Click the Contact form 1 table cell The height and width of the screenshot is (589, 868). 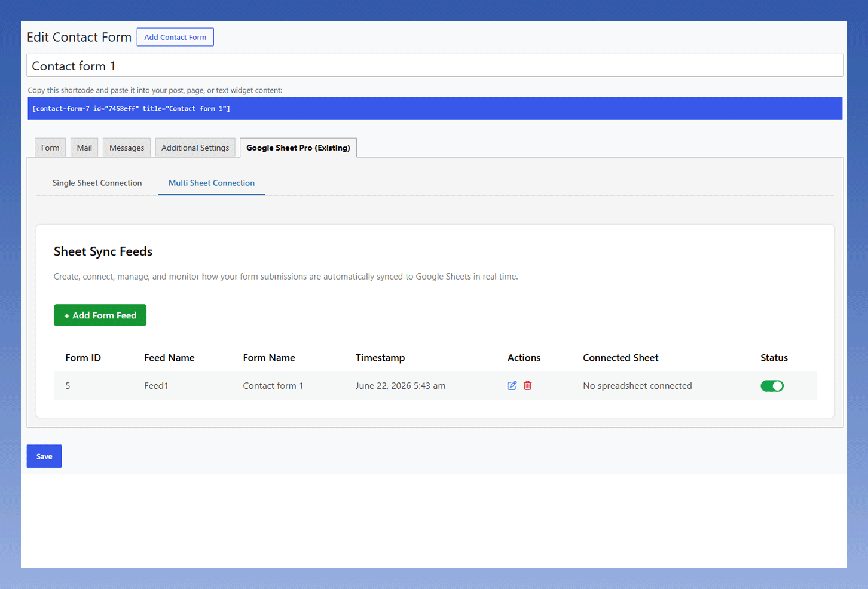(273, 386)
